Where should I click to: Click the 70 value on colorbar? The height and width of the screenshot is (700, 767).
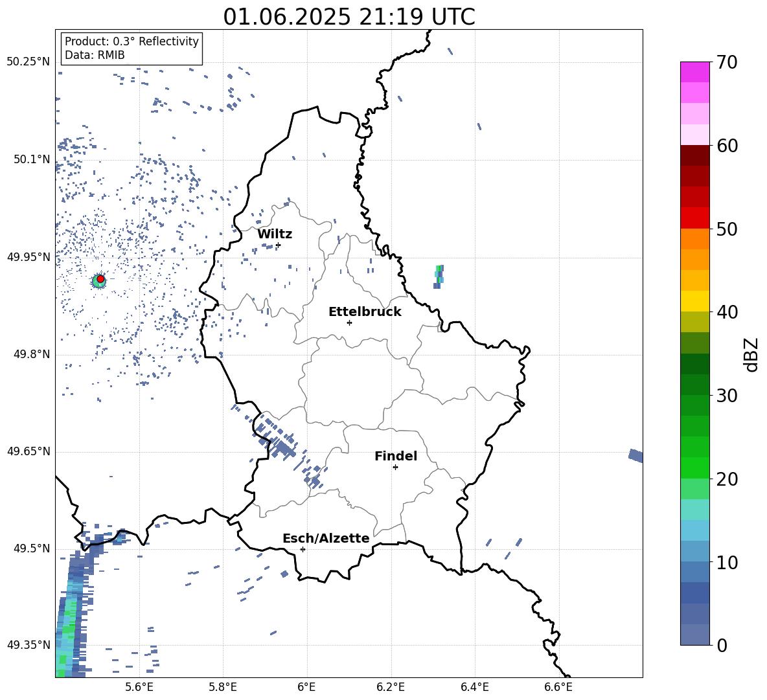pos(727,63)
